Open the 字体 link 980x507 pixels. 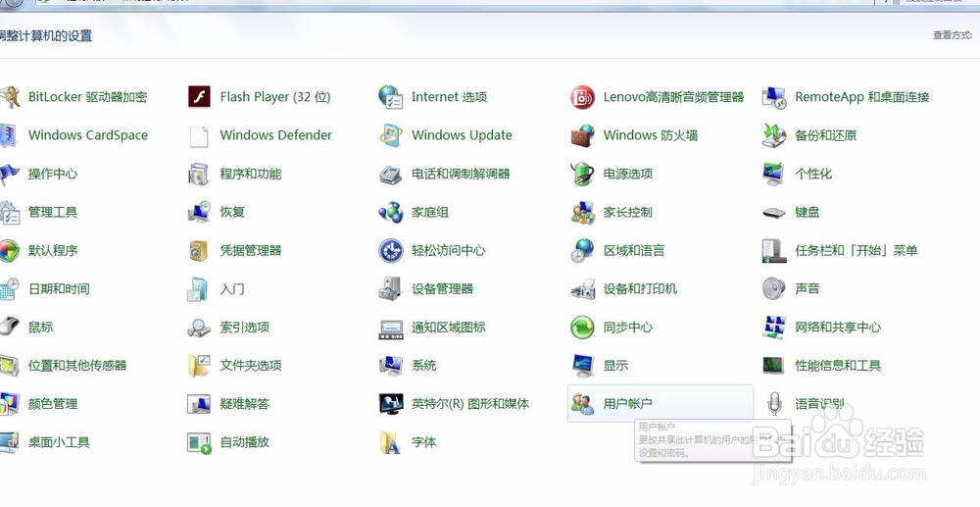tap(423, 442)
